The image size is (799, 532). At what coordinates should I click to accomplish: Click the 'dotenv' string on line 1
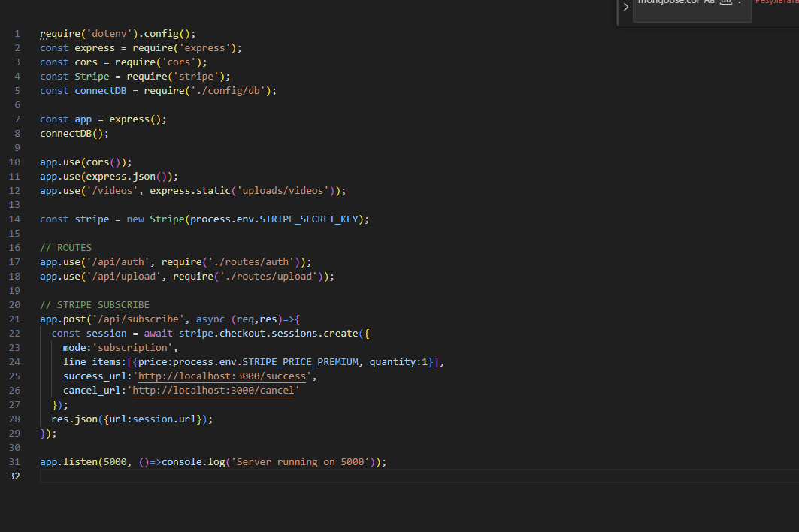click(109, 34)
